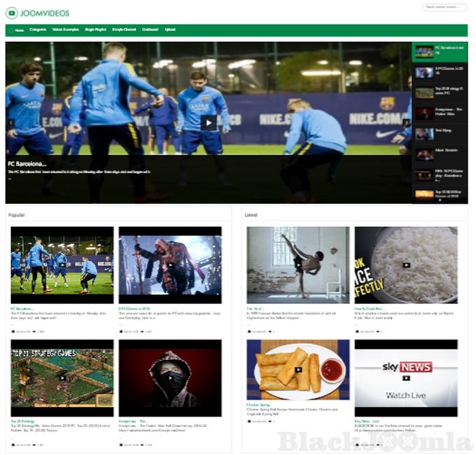The image size is (476, 455).
Task: Click the video search input field
Action: [x=444, y=7]
